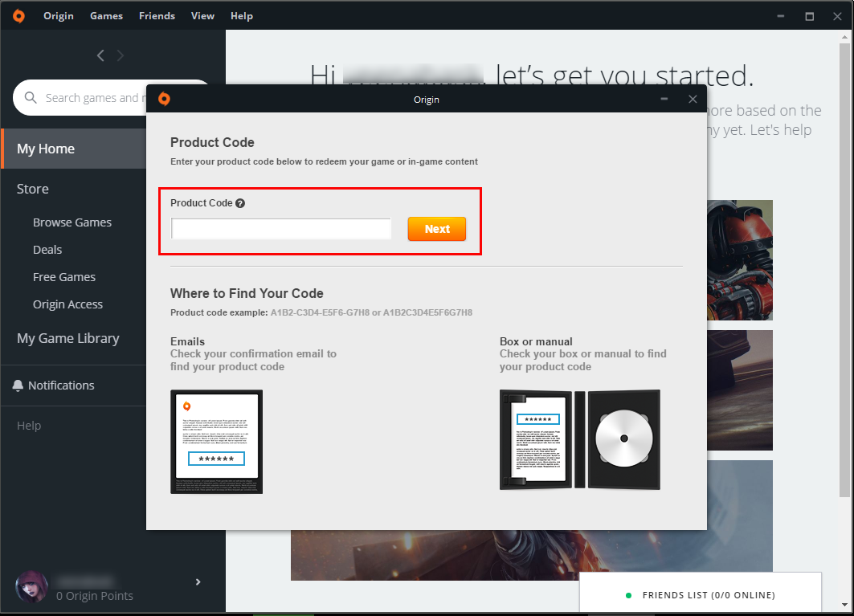Click the Origin logo in main title bar

coord(18,16)
